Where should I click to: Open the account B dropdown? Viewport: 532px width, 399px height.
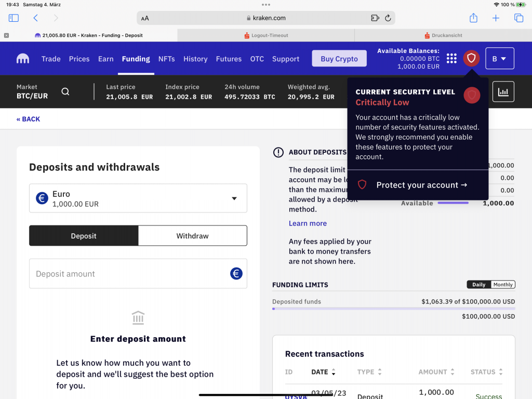tap(499, 58)
